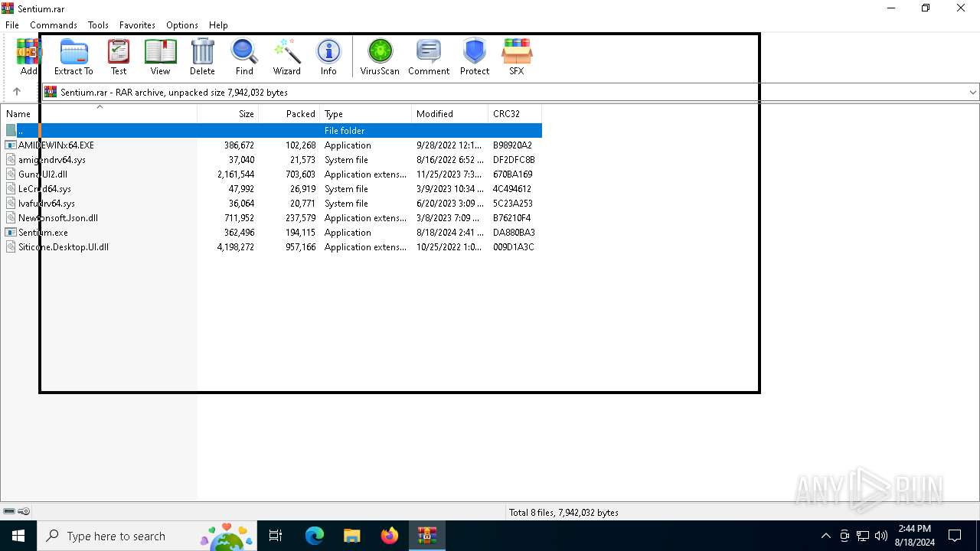Show archive Info

pos(328,57)
